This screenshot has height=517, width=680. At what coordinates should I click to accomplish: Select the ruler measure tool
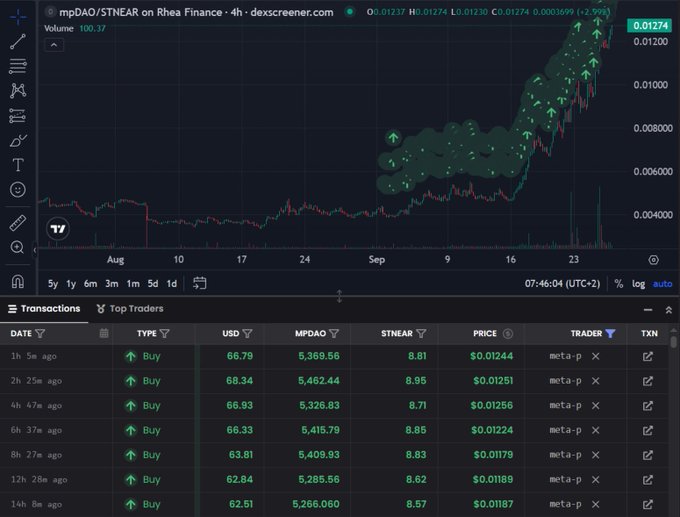coord(18,223)
